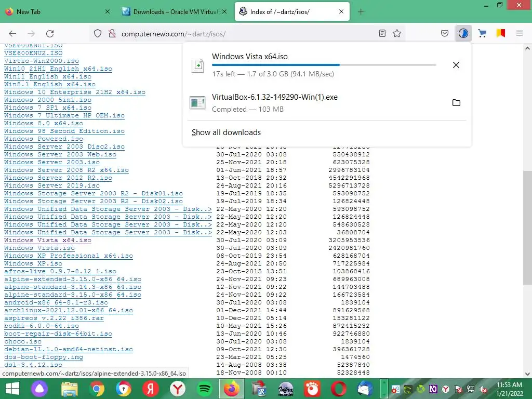The height and width of the screenshot is (399, 532).
Task: Open Windows 98 Second Edition.iso link
Action: click(x=64, y=131)
